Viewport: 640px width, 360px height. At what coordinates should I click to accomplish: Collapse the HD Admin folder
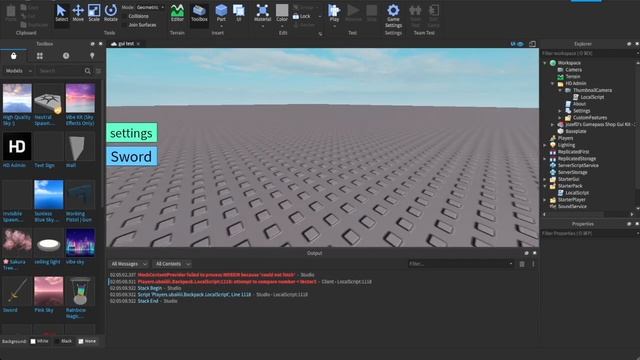553,83
